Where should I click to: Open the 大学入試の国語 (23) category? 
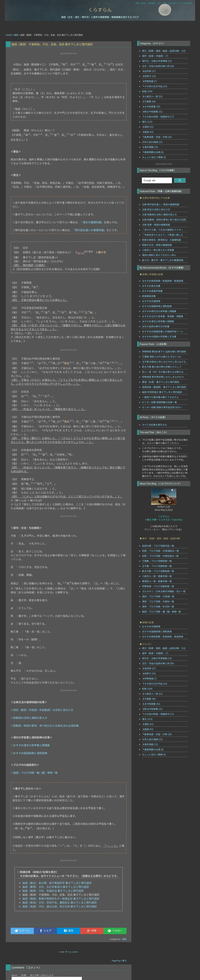pyautogui.click(x=152, y=142)
